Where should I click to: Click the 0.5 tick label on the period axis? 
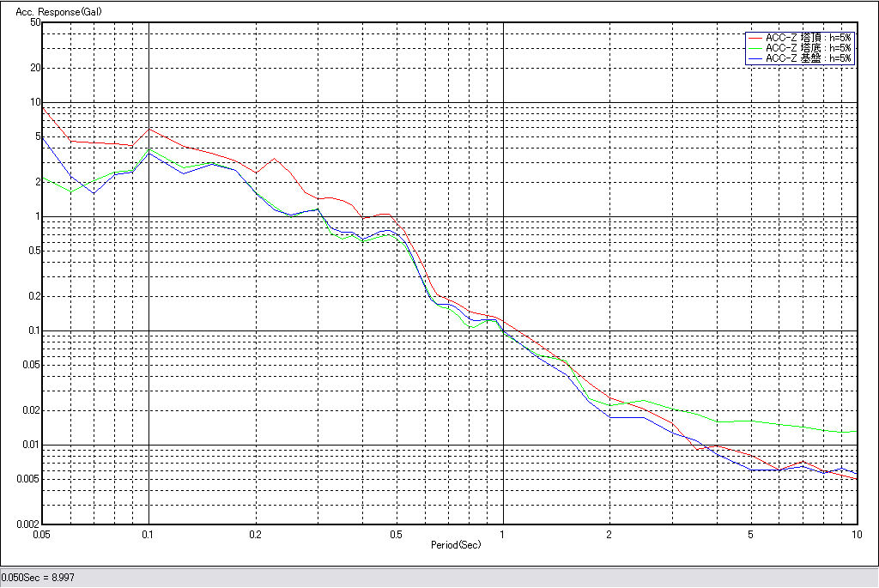click(x=396, y=534)
